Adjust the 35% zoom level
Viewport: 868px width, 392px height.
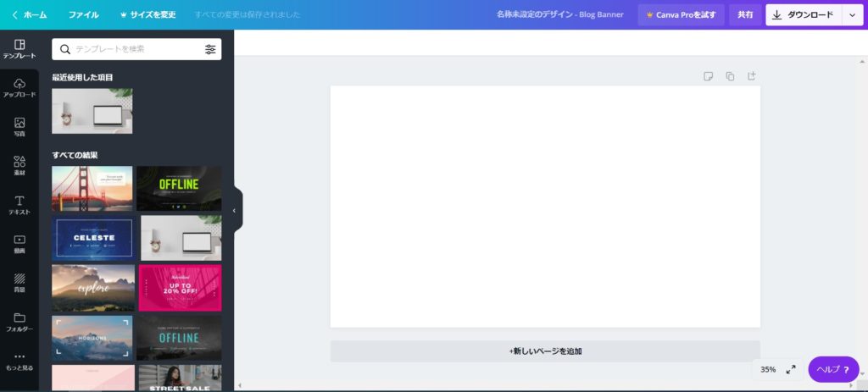[x=768, y=369]
